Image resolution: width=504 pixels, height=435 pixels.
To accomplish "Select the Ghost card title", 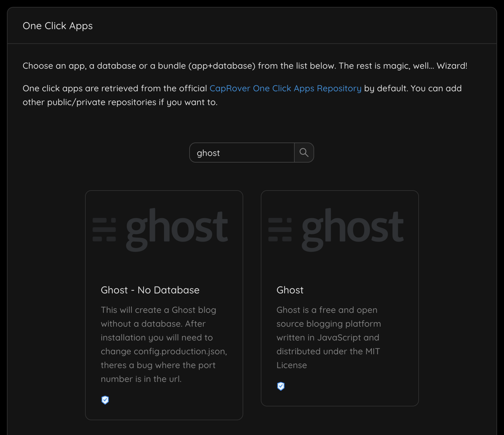I will click(290, 290).
